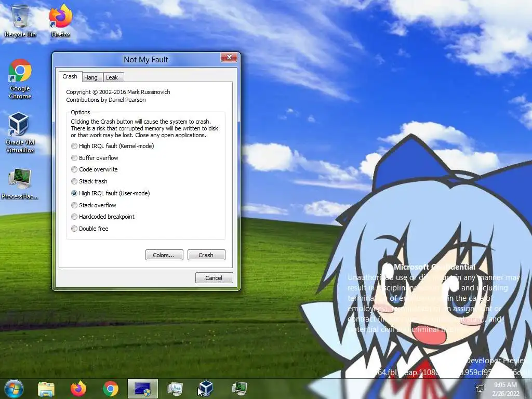
Task: Select the Double free option
Action: tap(90, 229)
